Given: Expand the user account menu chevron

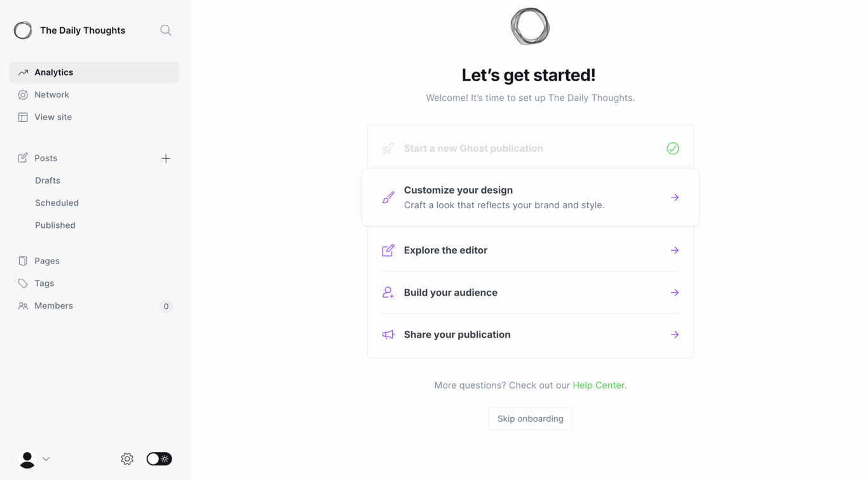Looking at the screenshot, I should point(45,459).
